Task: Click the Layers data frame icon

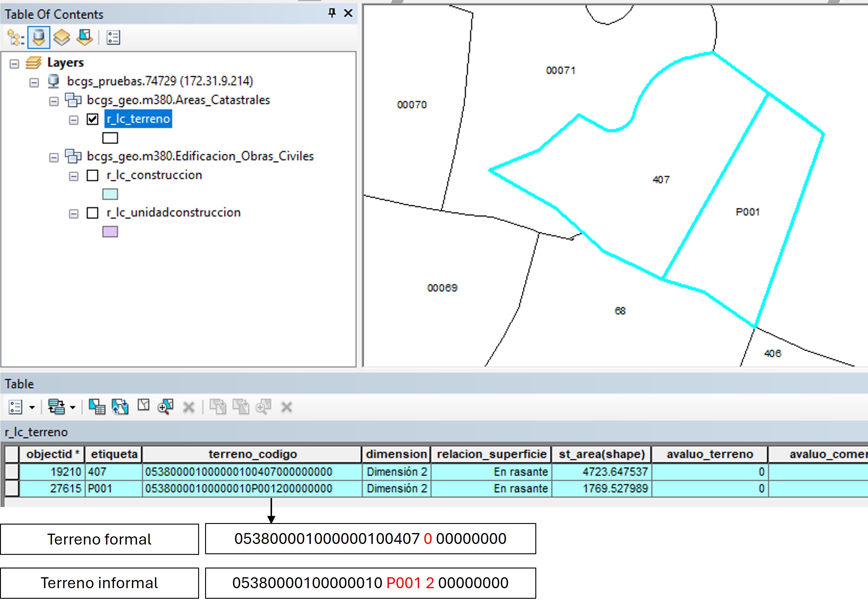Action: [33, 63]
